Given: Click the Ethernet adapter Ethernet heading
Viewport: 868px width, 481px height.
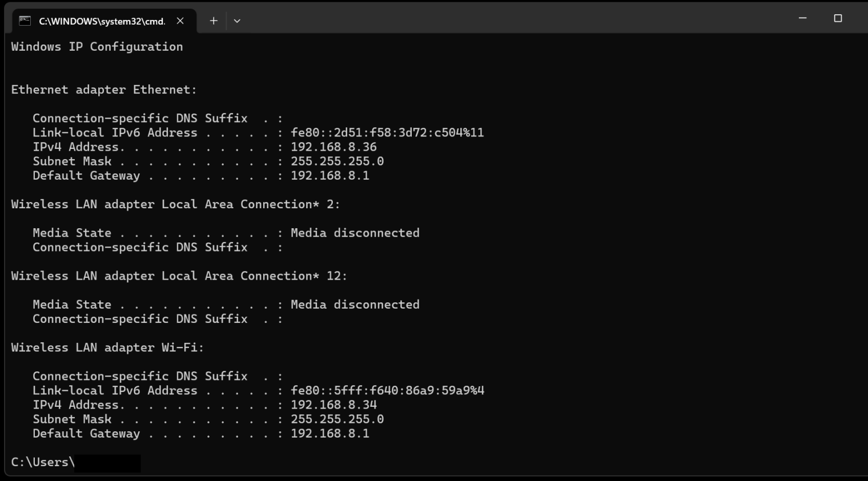Looking at the screenshot, I should coord(103,90).
